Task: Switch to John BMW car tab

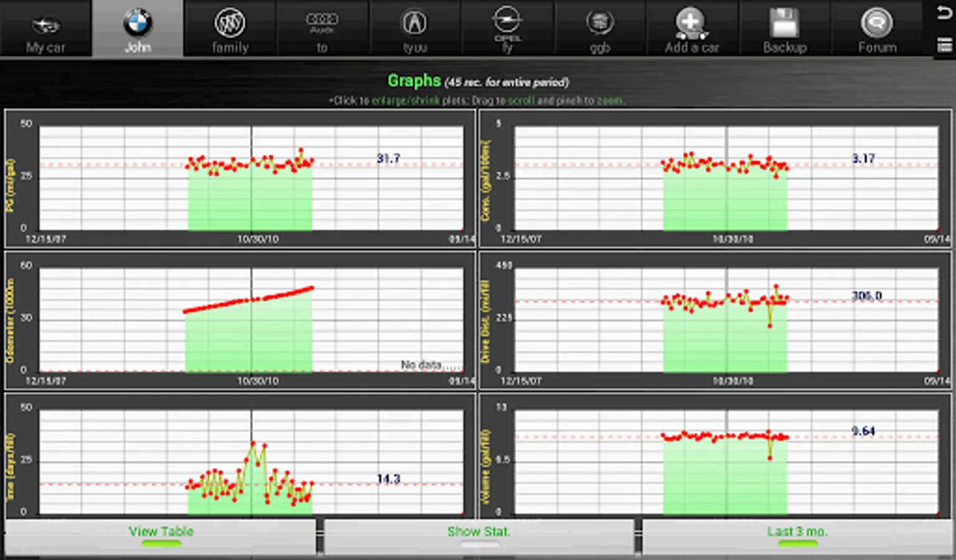Action: (x=138, y=29)
